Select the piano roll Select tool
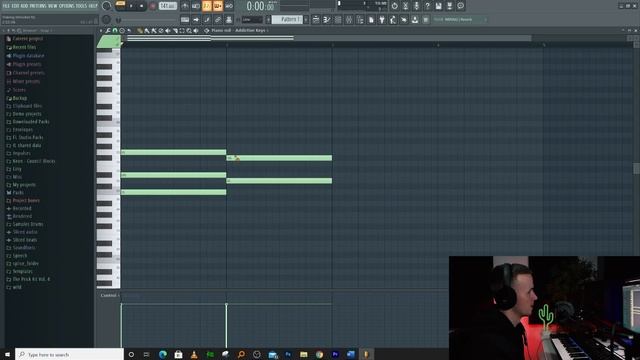 (182, 31)
